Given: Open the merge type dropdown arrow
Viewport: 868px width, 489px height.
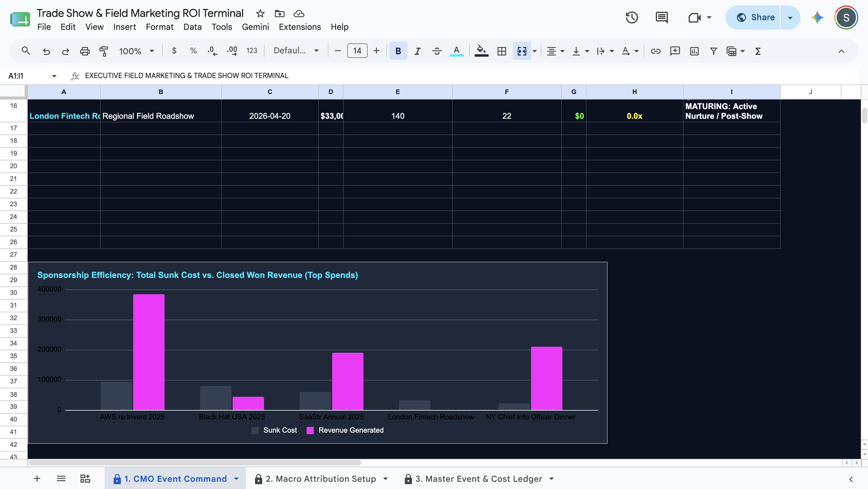Looking at the screenshot, I should click(534, 51).
